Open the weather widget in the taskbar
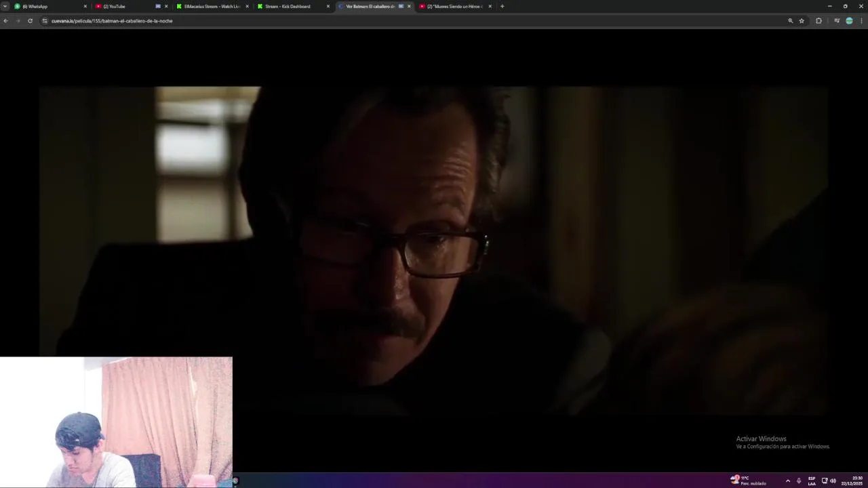Image resolution: width=868 pixels, height=488 pixels. (749, 481)
